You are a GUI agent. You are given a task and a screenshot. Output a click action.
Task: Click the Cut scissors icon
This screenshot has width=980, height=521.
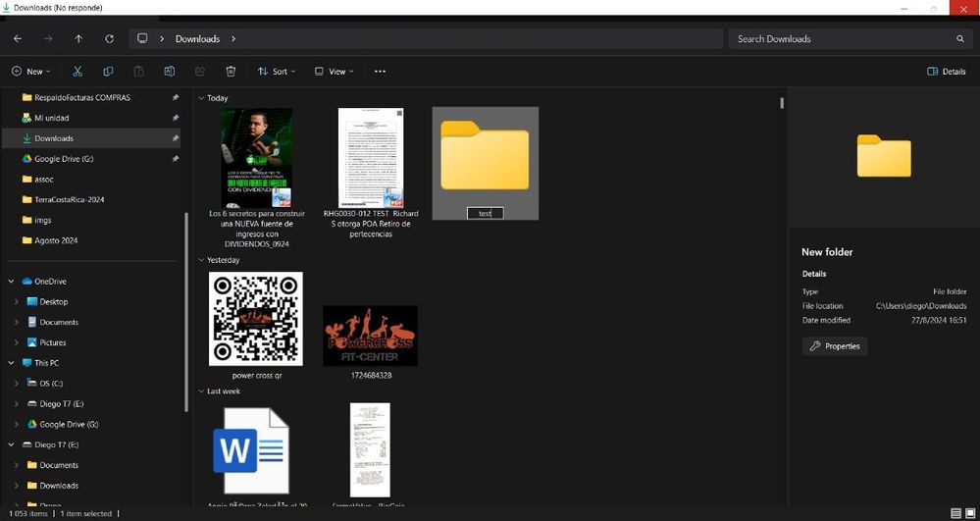[x=77, y=72]
